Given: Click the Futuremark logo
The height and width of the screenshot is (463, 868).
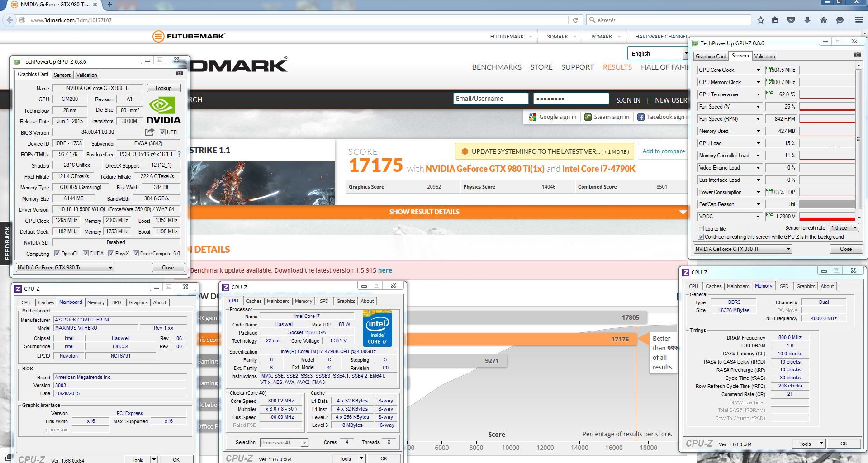Looking at the screenshot, I should pyautogui.click(x=189, y=36).
